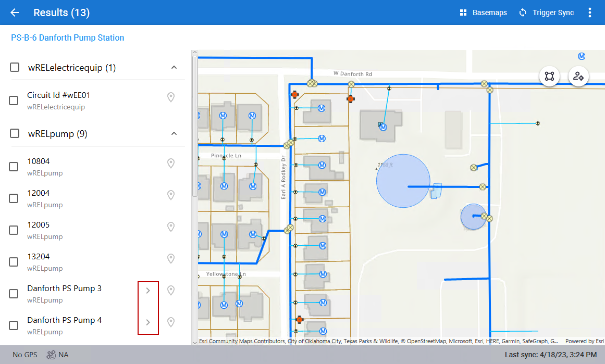Open PS-B-6 Danforth Pump Station link
The height and width of the screenshot is (364, 605).
click(x=68, y=37)
